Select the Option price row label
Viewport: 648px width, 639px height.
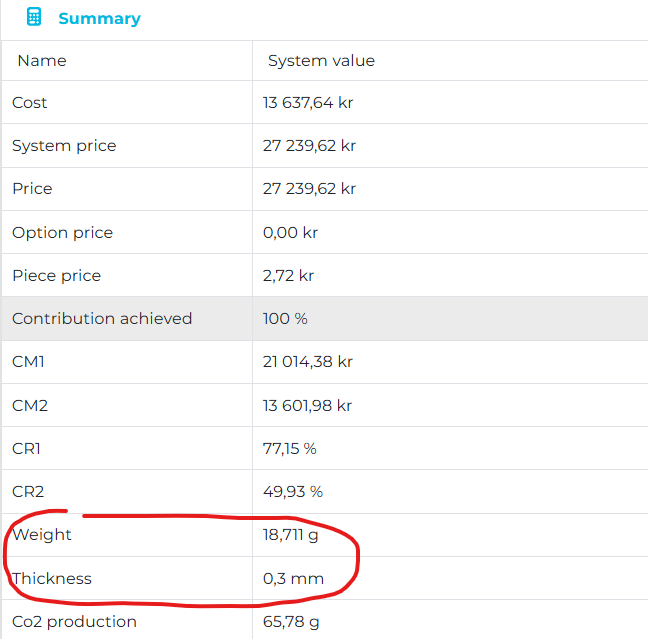click(x=62, y=233)
